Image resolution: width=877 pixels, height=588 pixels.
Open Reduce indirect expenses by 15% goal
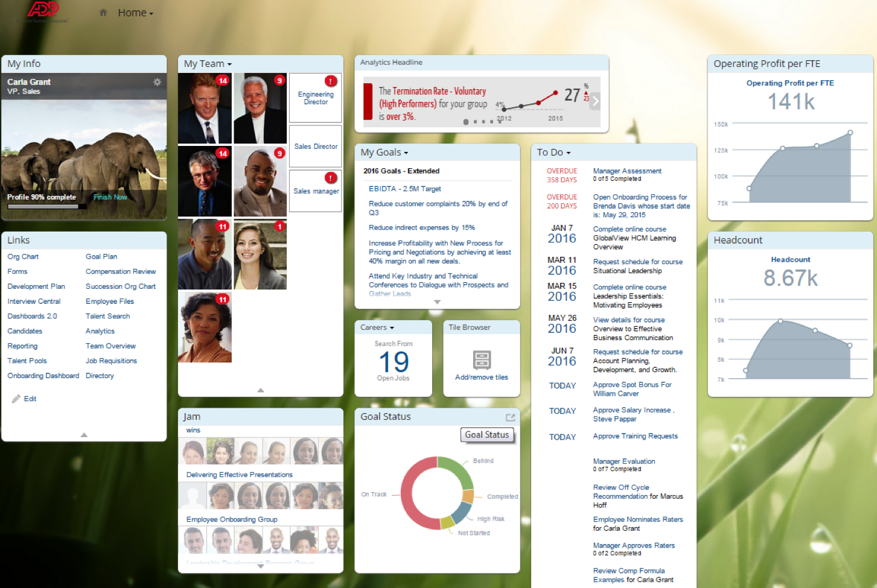click(422, 228)
